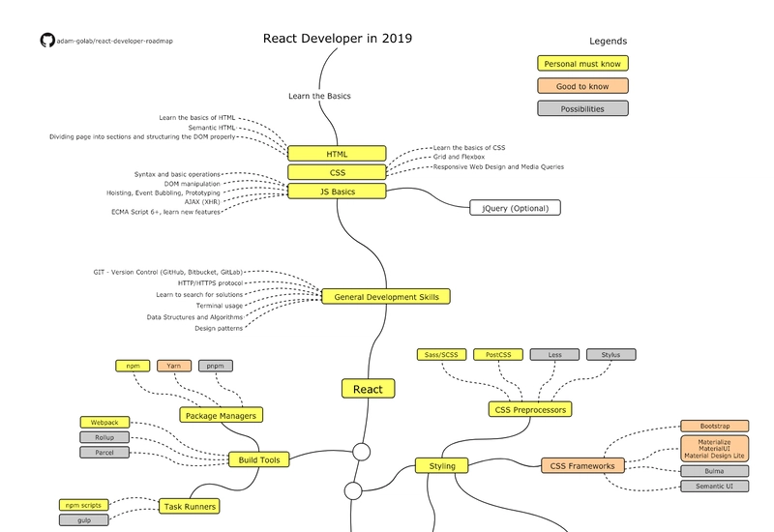Click HTTP/HTTPS protocol text

210,283
